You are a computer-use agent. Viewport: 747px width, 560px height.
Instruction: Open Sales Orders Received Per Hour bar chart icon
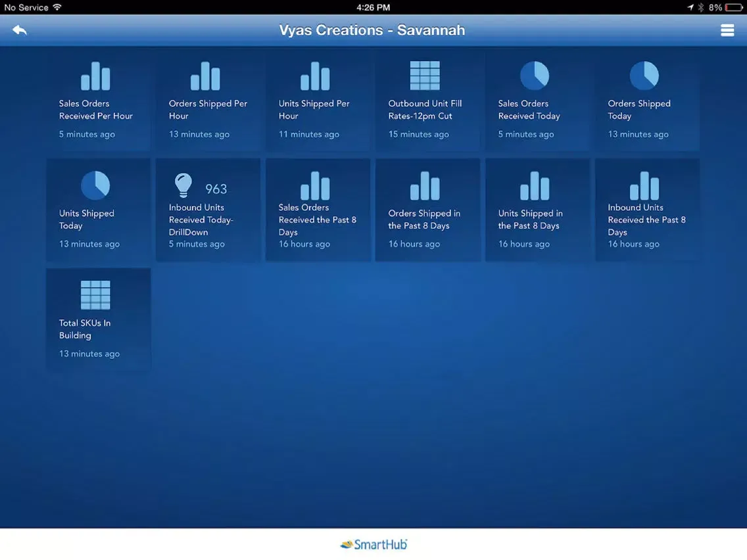95,76
